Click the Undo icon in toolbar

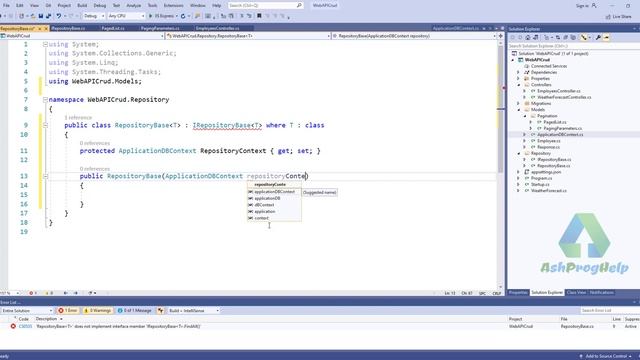(59, 16)
